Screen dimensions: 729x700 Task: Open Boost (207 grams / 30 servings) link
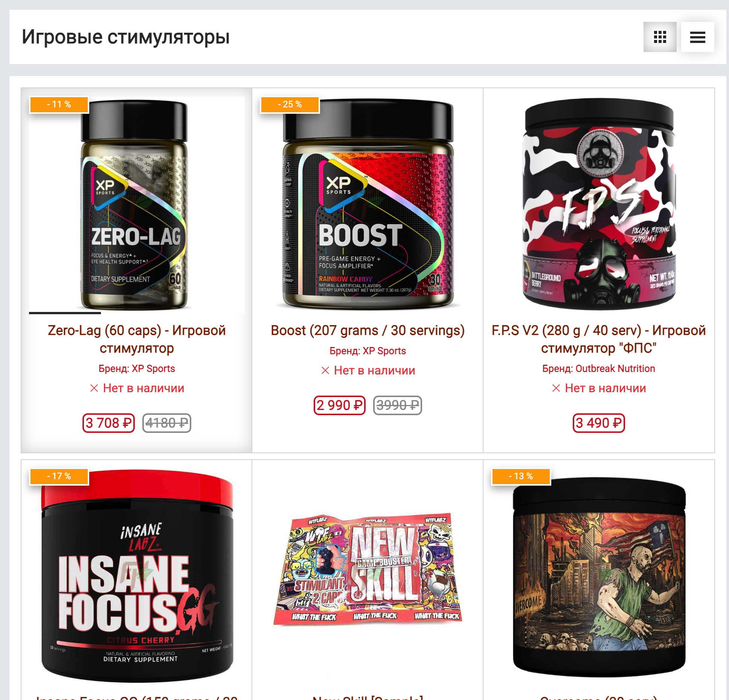(368, 330)
